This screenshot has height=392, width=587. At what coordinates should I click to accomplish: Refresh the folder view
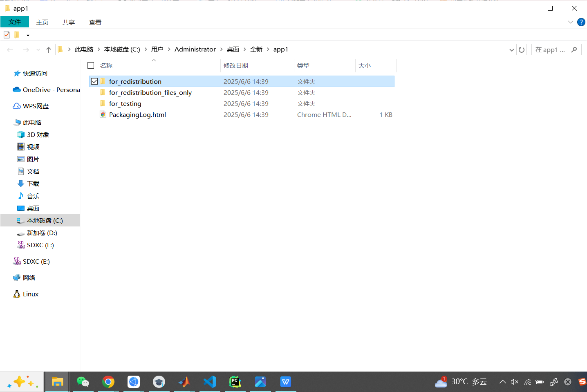tap(522, 49)
